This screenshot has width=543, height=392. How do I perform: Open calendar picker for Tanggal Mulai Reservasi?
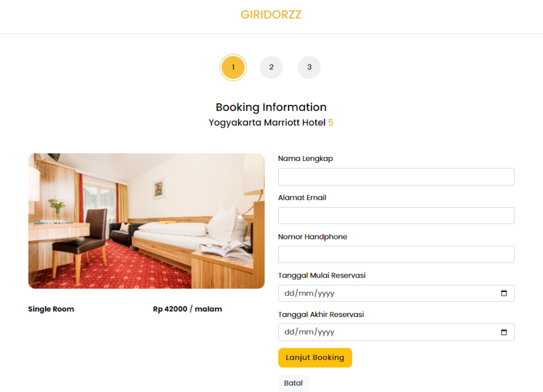504,294
